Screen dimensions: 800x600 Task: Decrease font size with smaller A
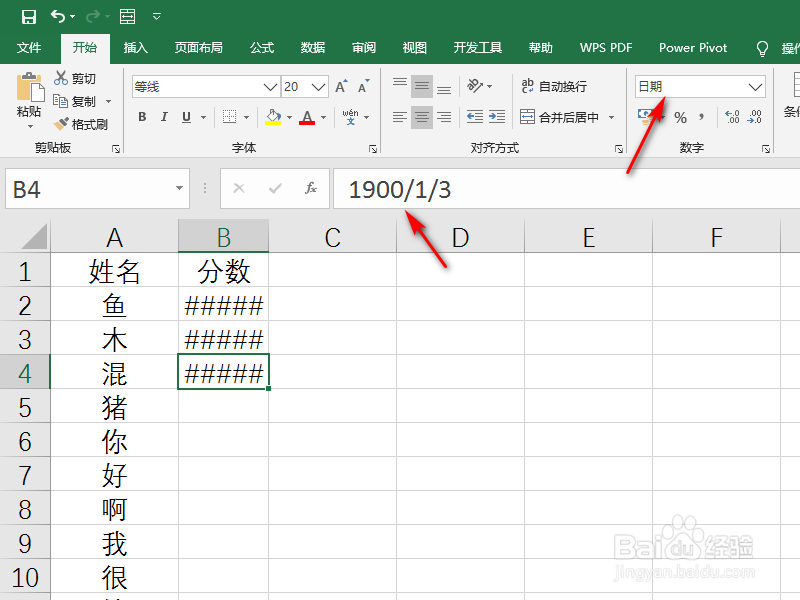point(364,86)
